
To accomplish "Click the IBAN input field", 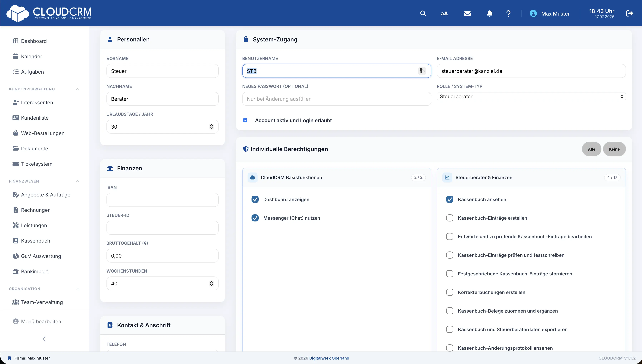I will [162, 200].
